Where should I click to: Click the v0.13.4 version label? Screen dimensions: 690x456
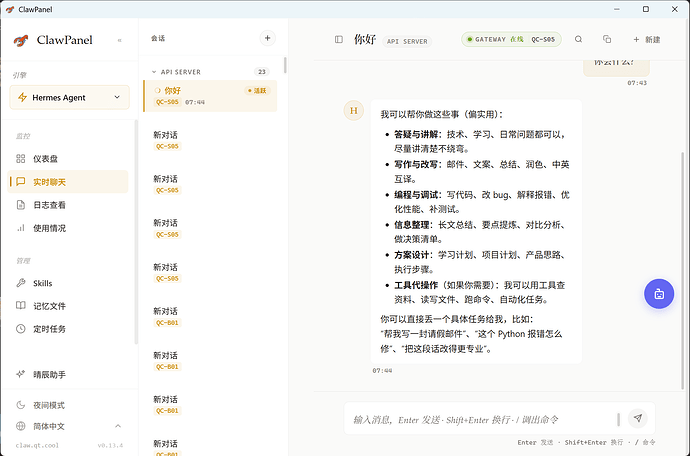click(110, 445)
